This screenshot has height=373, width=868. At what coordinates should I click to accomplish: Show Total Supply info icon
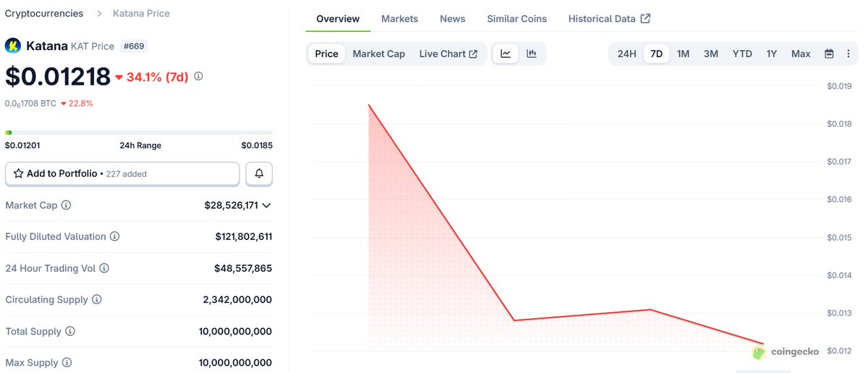[x=70, y=332]
